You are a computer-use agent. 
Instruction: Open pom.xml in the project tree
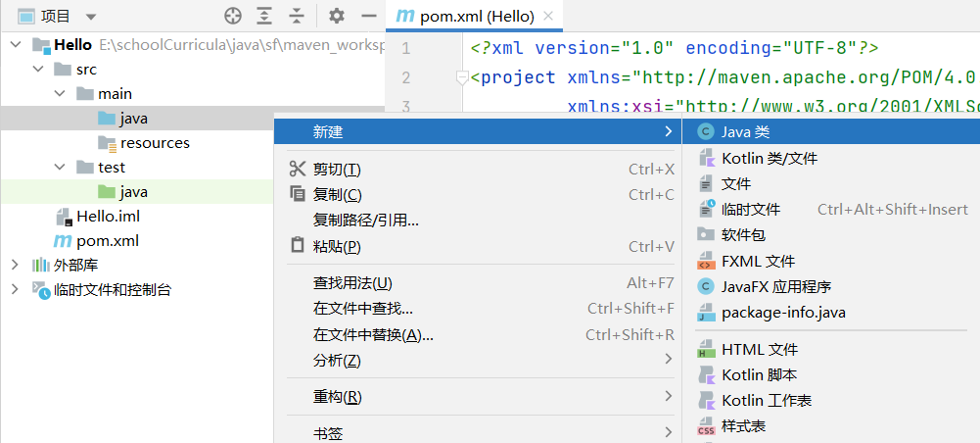pyautogui.click(x=108, y=241)
